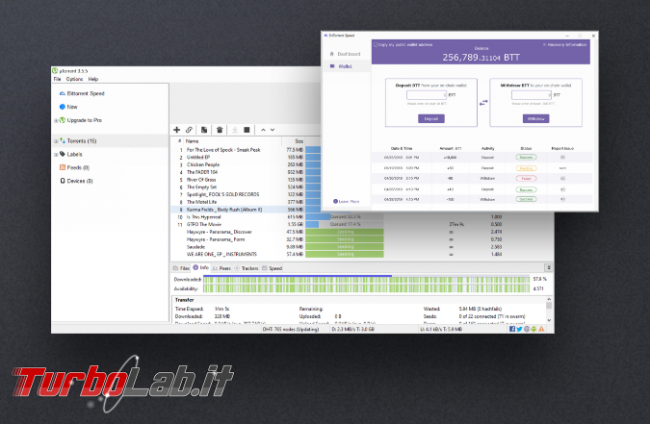
Task: Click Report Issue icon in last transaction row
Action: (563, 199)
